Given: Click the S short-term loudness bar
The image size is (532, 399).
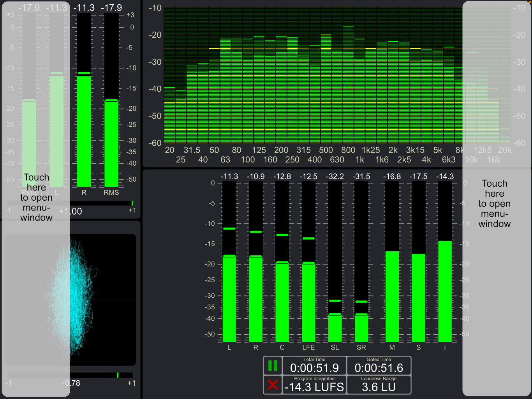Looking at the screenshot, I should (418, 261).
